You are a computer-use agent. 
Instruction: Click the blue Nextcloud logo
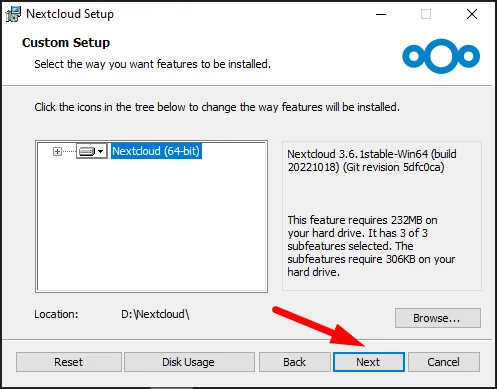[441, 56]
